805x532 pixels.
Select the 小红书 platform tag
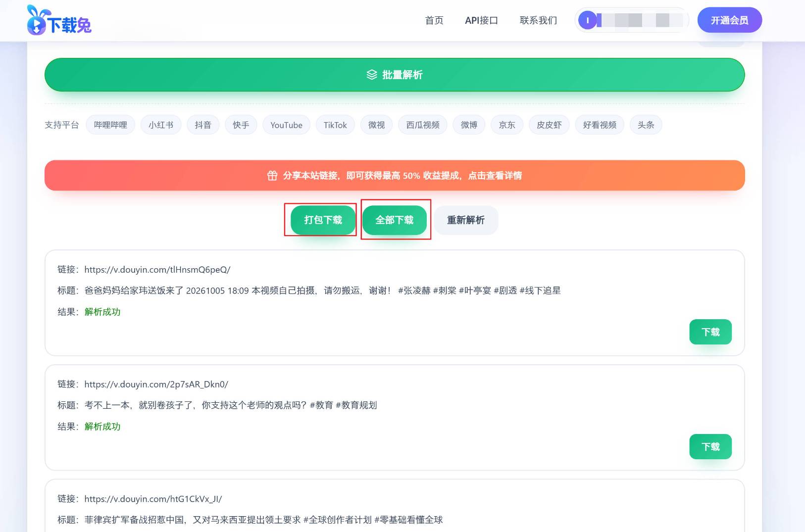click(161, 125)
